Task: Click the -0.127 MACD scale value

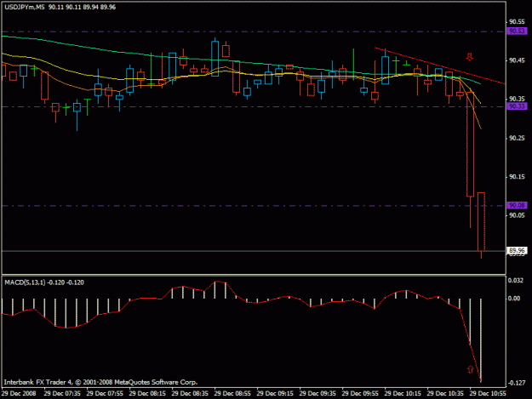Action: [516, 383]
